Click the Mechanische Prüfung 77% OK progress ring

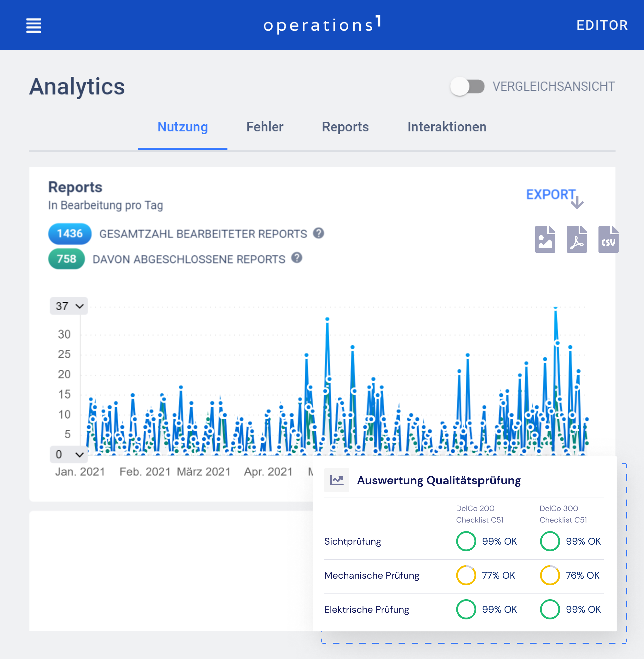(466, 575)
